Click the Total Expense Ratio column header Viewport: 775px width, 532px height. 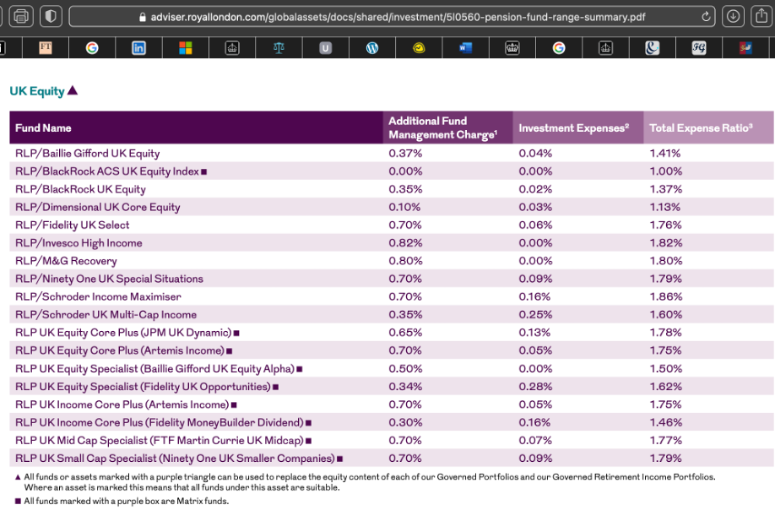click(x=701, y=128)
